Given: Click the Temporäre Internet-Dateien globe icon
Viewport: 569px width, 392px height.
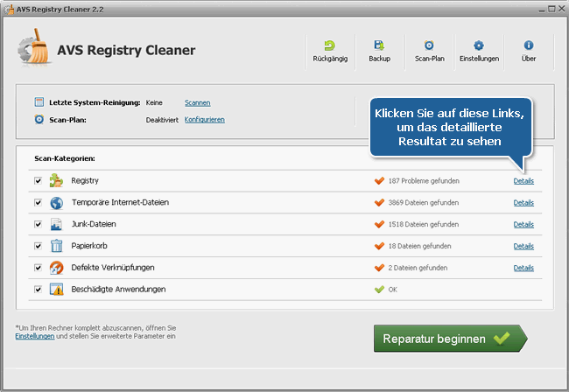Looking at the screenshot, I should point(56,203).
